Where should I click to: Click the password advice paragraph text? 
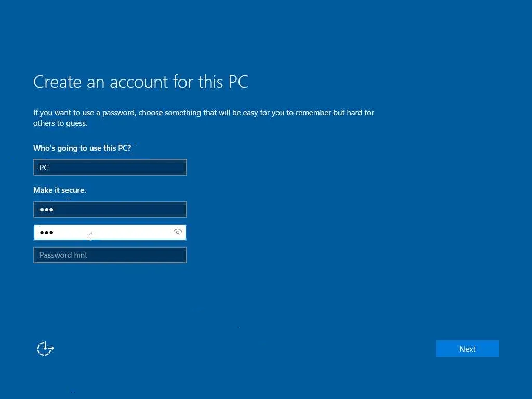pyautogui.click(x=204, y=118)
